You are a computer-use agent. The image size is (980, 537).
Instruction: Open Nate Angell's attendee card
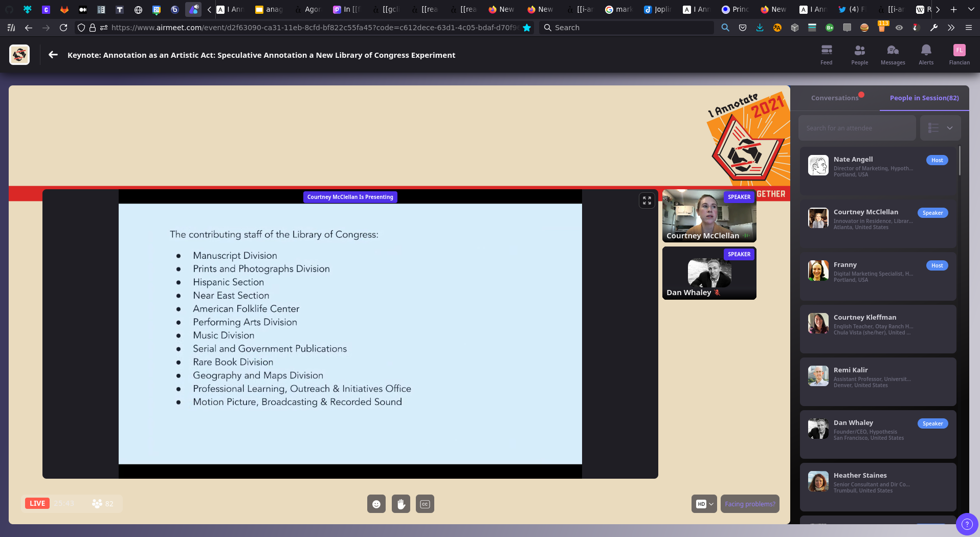(x=878, y=171)
